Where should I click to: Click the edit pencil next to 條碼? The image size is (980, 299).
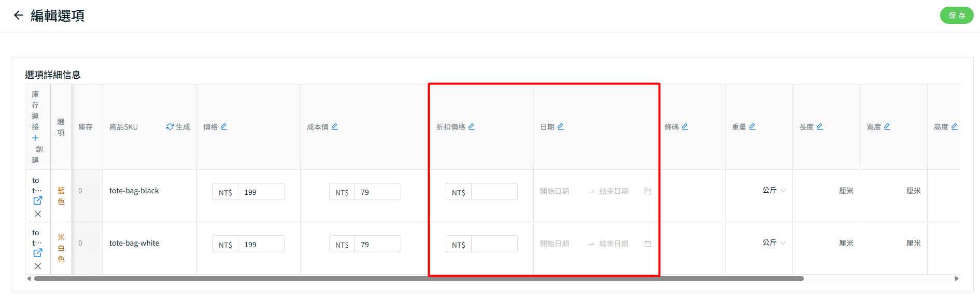[685, 127]
